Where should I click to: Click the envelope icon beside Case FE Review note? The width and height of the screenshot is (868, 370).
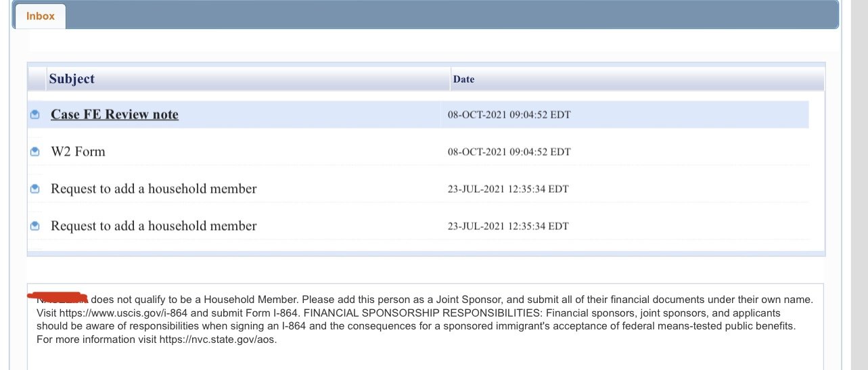tap(35, 115)
